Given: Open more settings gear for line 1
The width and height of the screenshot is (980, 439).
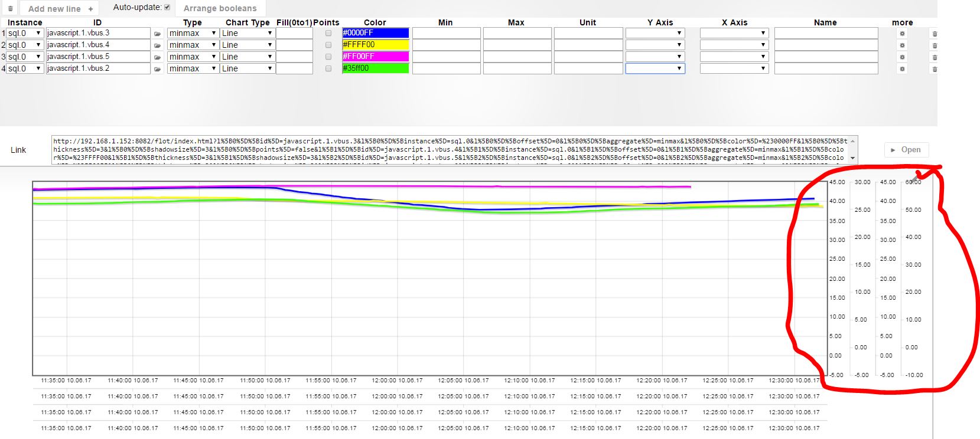Looking at the screenshot, I should 902,34.
